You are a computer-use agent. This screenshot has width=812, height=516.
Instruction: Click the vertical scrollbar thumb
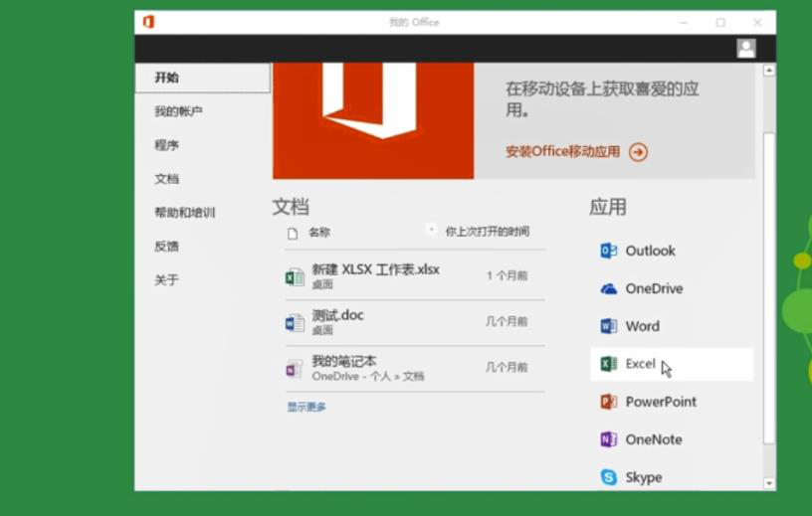769,288
